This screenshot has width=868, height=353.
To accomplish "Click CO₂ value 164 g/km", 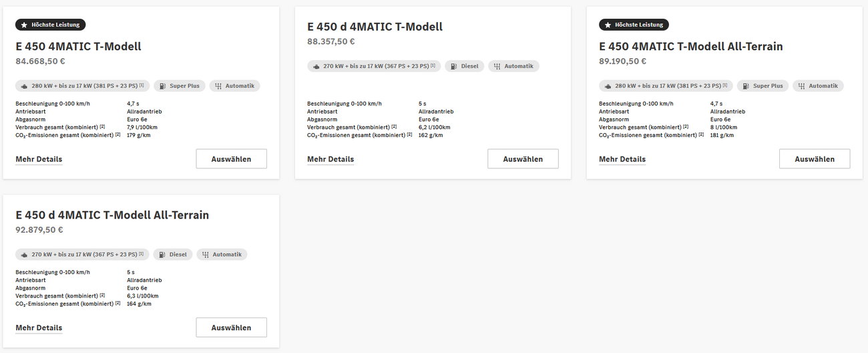I will tap(139, 304).
